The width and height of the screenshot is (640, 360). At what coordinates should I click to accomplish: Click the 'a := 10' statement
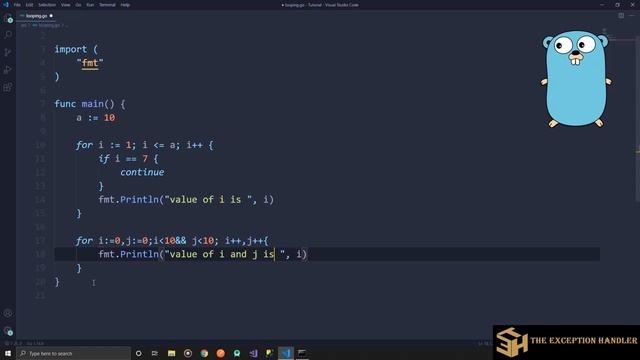tap(96, 118)
